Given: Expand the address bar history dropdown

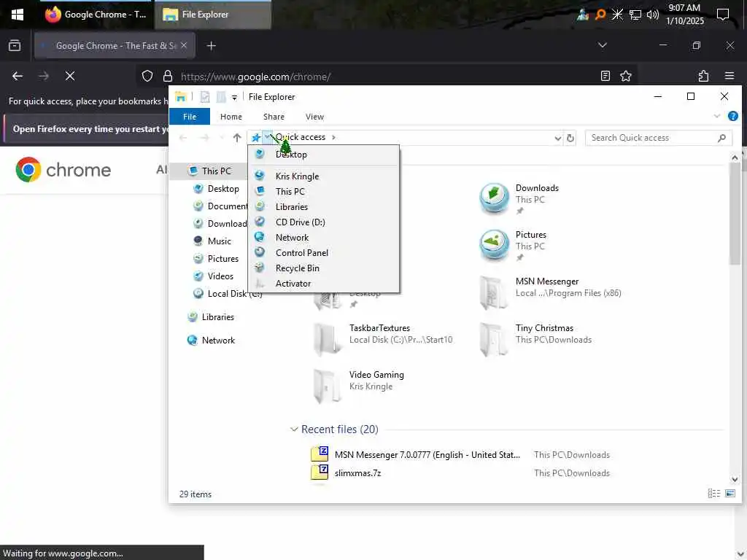Looking at the screenshot, I should click(x=558, y=138).
